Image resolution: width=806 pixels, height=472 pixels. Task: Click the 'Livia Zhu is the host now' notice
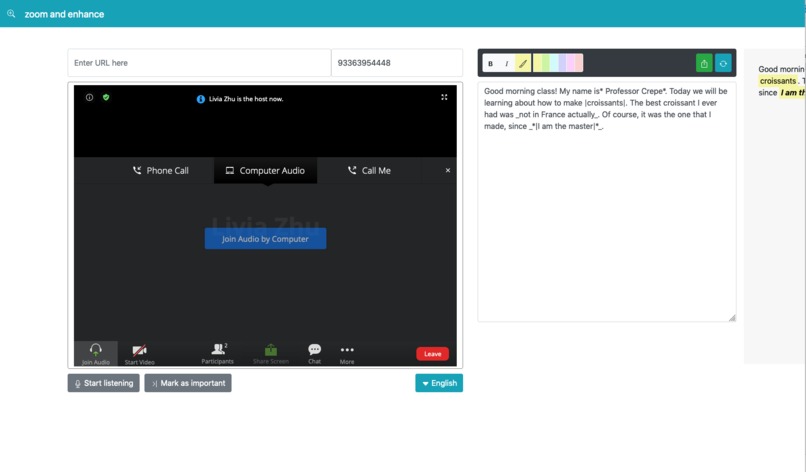tap(240, 99)
